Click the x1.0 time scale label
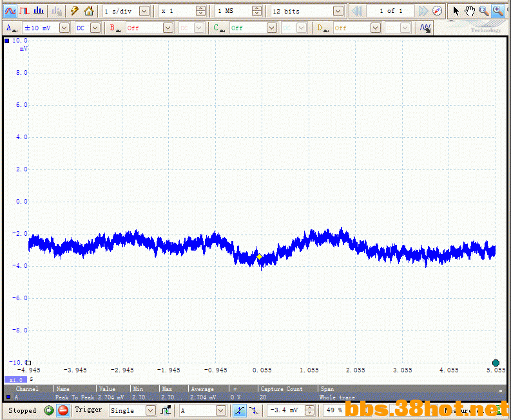 coord(15,379)
